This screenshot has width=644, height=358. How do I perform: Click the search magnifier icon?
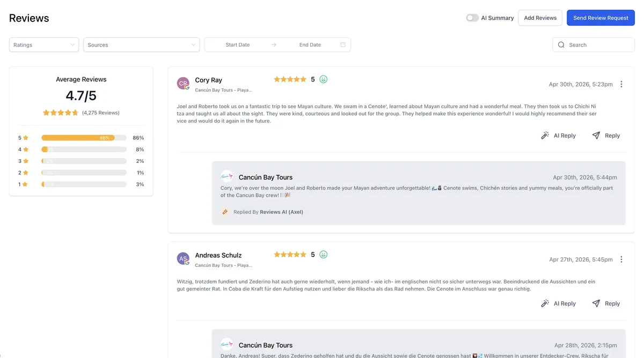[561, 45]
